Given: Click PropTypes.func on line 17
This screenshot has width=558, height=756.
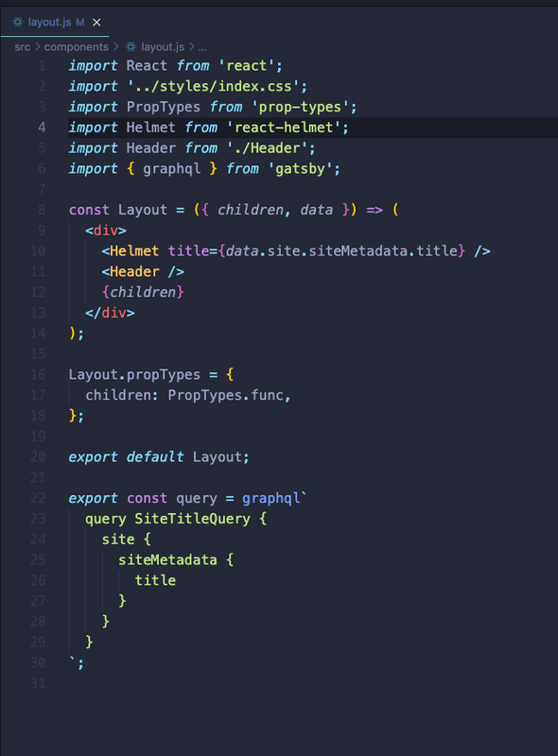Looking at the screenshot, I should (225, 395).
